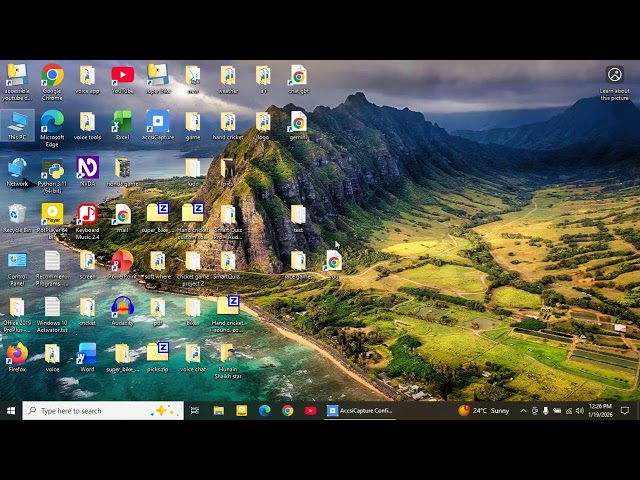Open the mail Chrome shortcut

(122, 218)
